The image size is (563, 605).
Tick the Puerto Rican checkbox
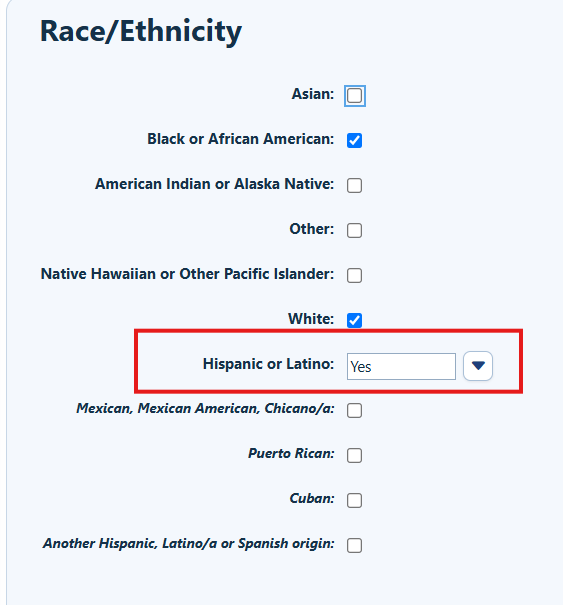[x=354, y=455]
